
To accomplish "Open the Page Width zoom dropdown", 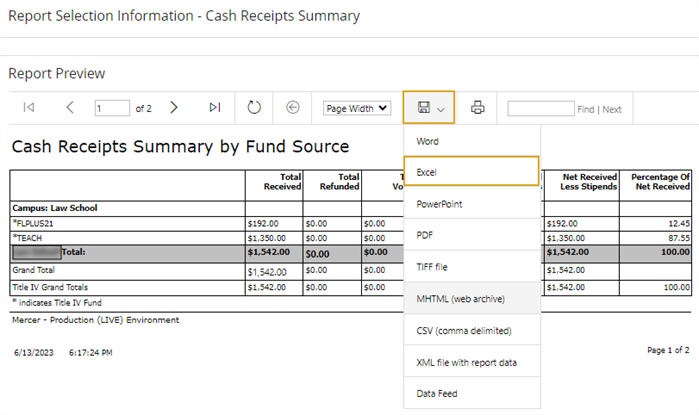I will click(x=357, y=108).
